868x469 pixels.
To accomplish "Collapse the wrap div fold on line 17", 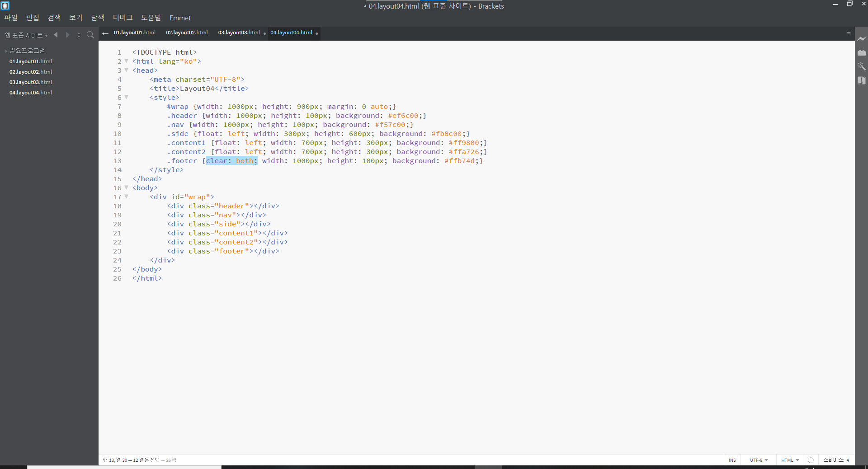I will point(126,197).
